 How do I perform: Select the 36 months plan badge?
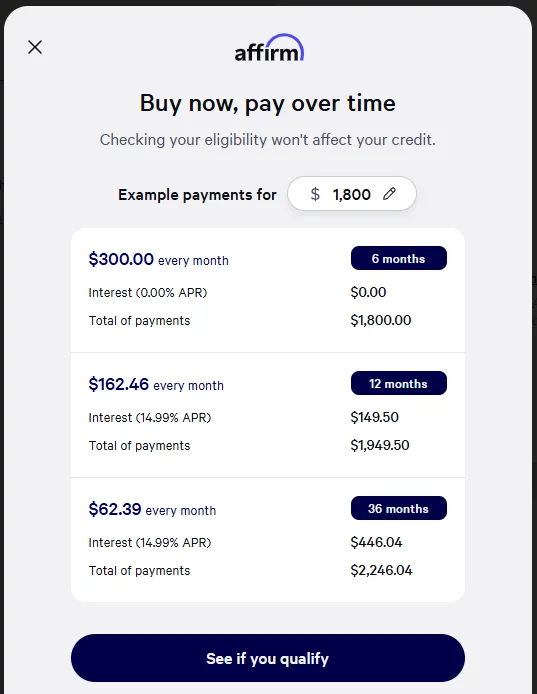click(x=398, y=508)
